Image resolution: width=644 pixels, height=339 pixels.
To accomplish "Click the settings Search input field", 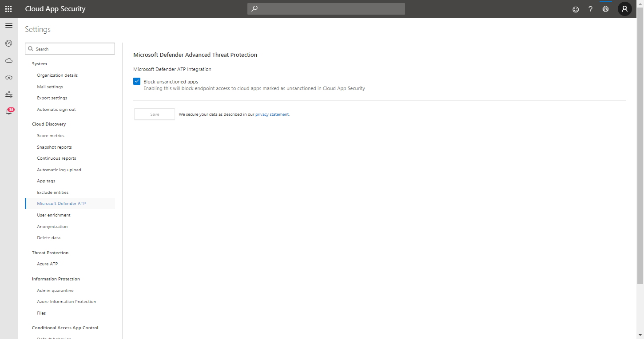I will pos(70,49).
